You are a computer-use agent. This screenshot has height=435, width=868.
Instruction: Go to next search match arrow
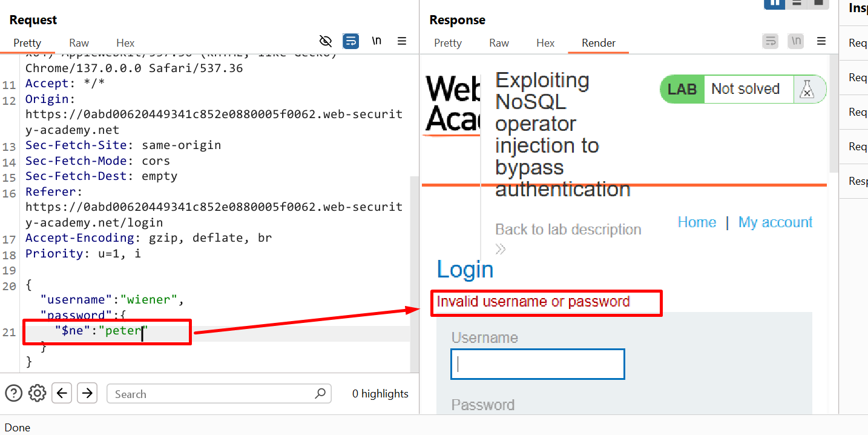tap(87, 393)
